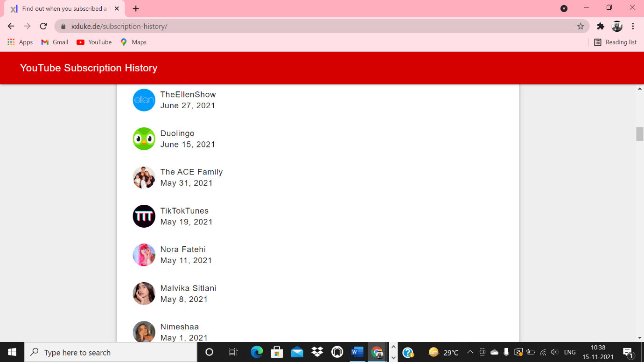
Task: Open Malvika Sitlani channel name
Action: [188, 288]
